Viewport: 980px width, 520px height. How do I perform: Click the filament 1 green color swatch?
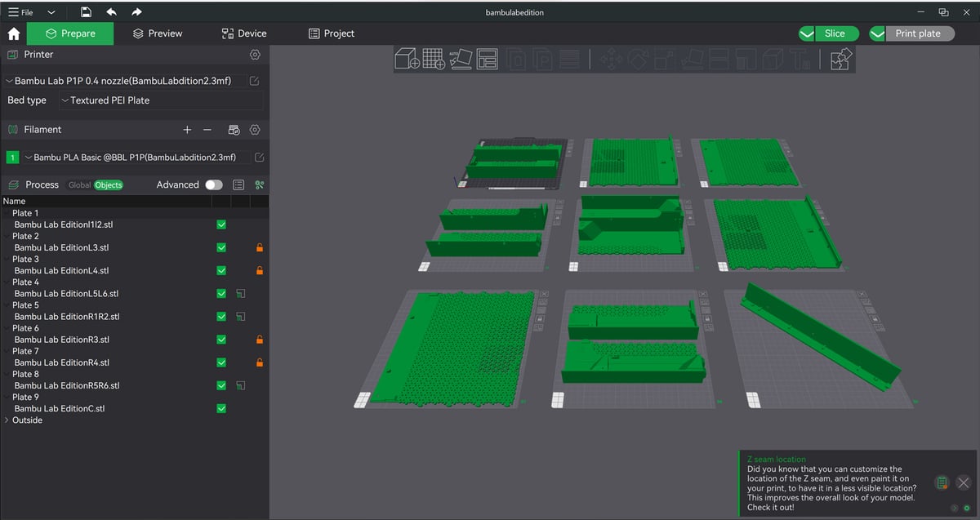(x=12, y=158)
